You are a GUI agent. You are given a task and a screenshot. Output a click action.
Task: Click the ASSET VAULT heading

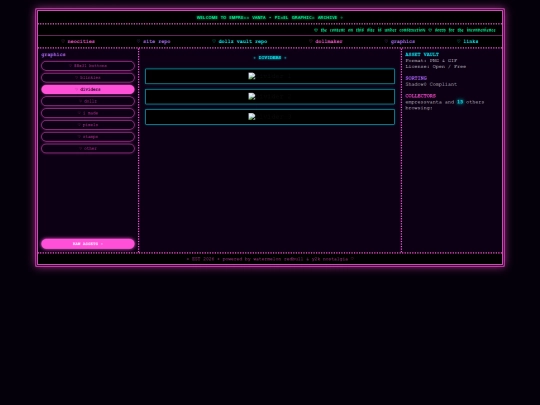(422, 54)
